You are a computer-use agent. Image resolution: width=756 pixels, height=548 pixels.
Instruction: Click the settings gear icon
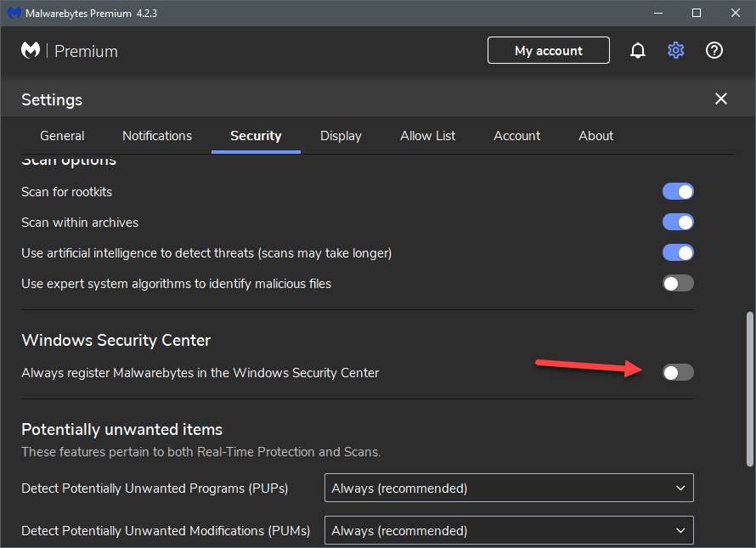pos(675,50)
